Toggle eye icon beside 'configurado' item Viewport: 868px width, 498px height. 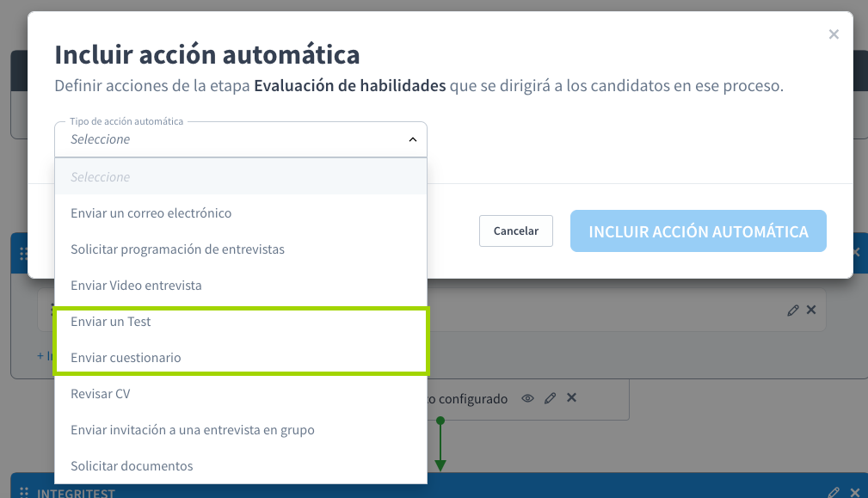pos(528,398)
